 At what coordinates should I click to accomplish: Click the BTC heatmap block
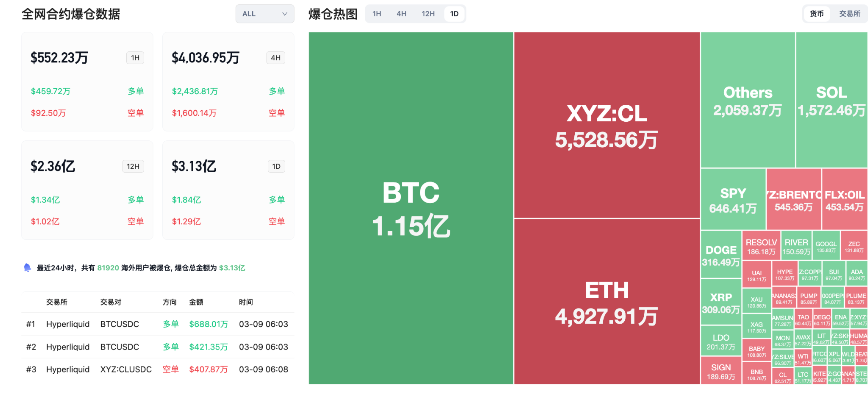[x=411, y=208]
